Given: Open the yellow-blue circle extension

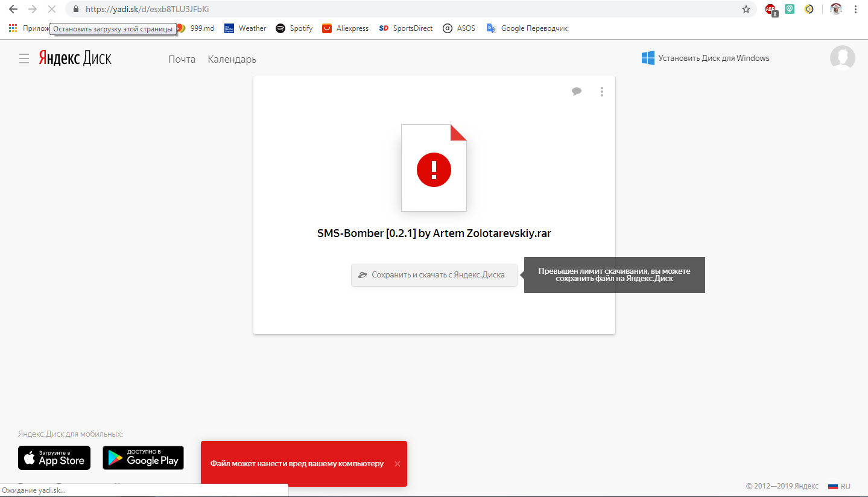Looking at the screenshot, I should tap(809, 9).
